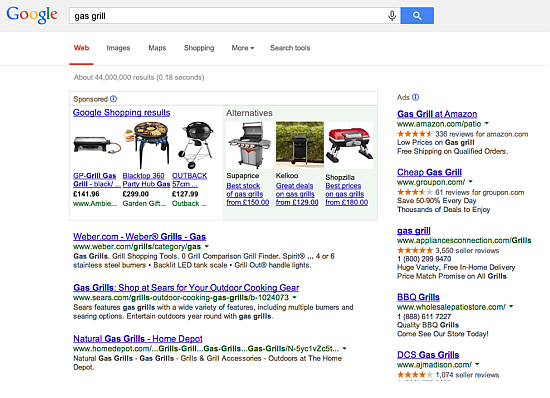Expand the arrow next to amazon.com/patio URL
Screen dimensions: 550x398
487,123
